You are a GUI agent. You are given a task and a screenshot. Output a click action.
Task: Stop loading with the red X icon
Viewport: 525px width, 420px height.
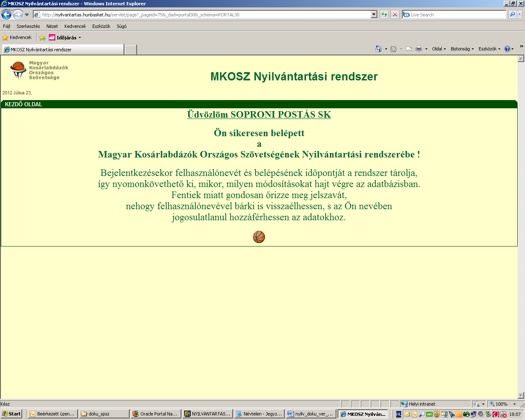pos(395,15)
